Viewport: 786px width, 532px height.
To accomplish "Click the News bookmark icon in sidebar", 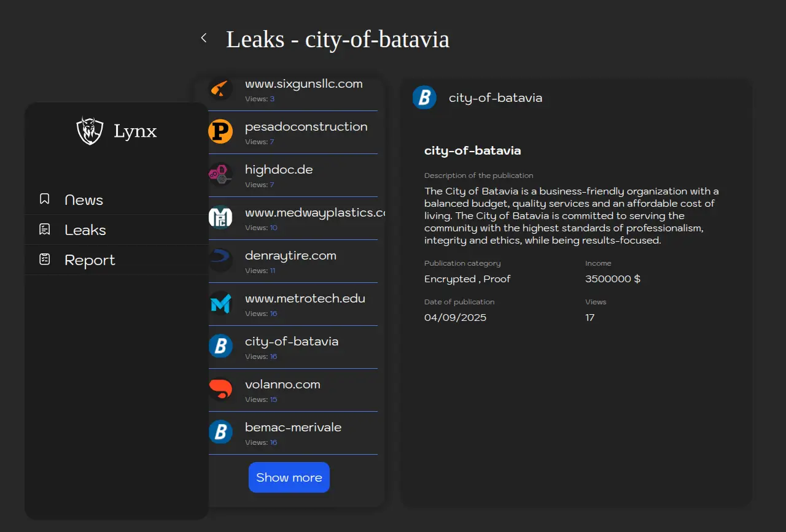I will coord(44,199).
